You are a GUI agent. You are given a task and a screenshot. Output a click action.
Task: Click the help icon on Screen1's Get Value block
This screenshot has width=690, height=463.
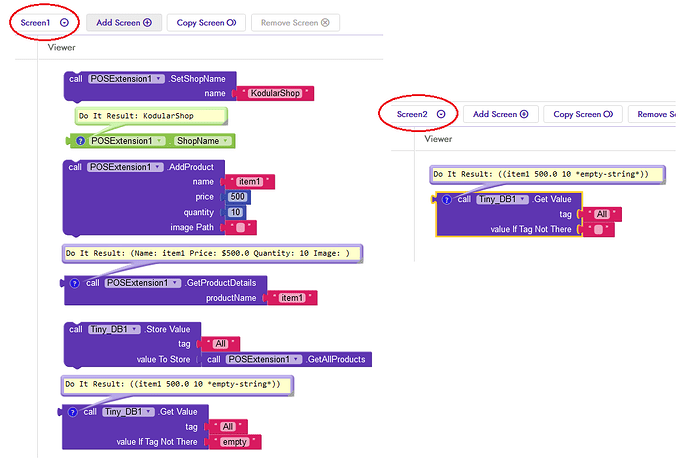pos(71,411)
